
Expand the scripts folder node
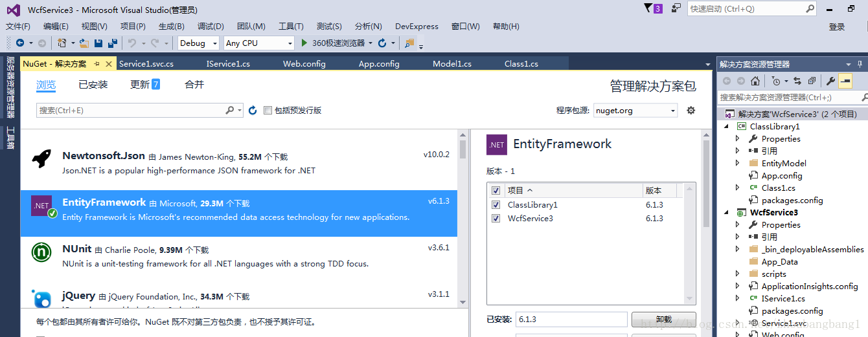738,274
